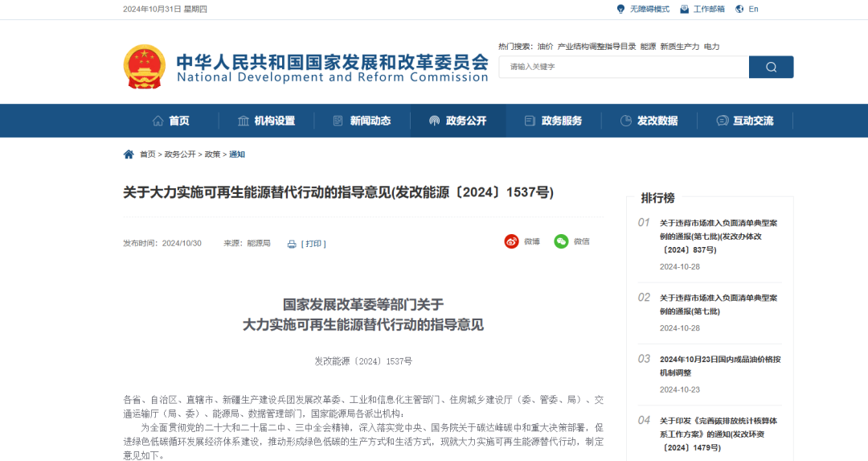Focus the keyword search input field
This screenshot has width=868, height=461.
624,67
